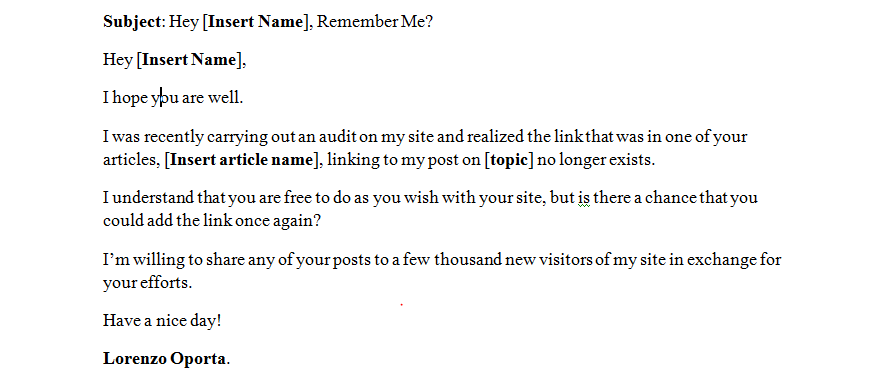Click the phrase 'could add the link once again?'
Screen dimensions: 895x379
[212, 221]
